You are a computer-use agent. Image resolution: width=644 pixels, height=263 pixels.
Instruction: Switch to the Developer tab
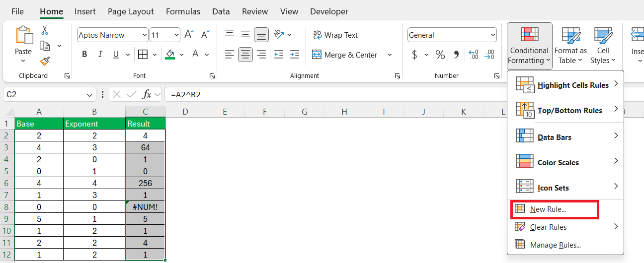coord(329,11)
